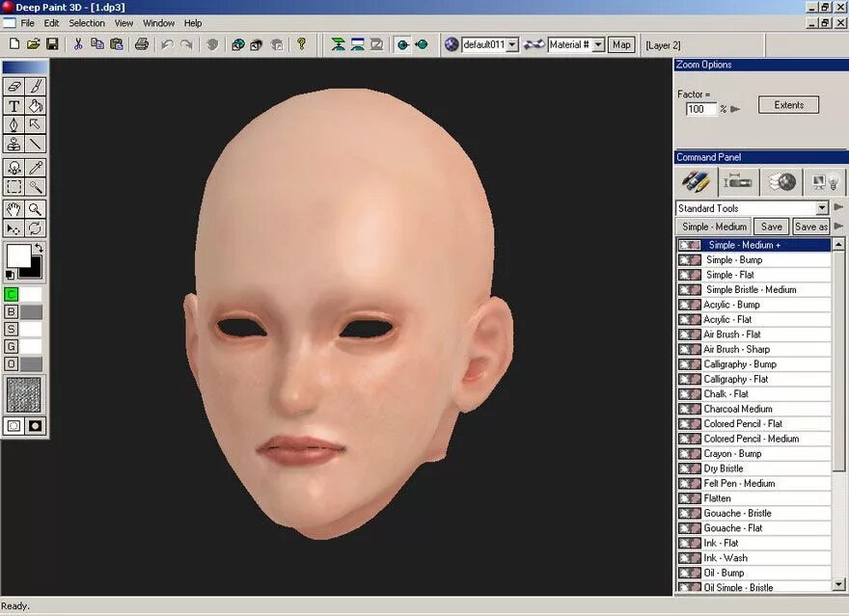Image resolution: width=849 pixels, height=616 pixels.
Task: Expand the arrow beside Standard Tools dropdown
Action: pos(838,206)
